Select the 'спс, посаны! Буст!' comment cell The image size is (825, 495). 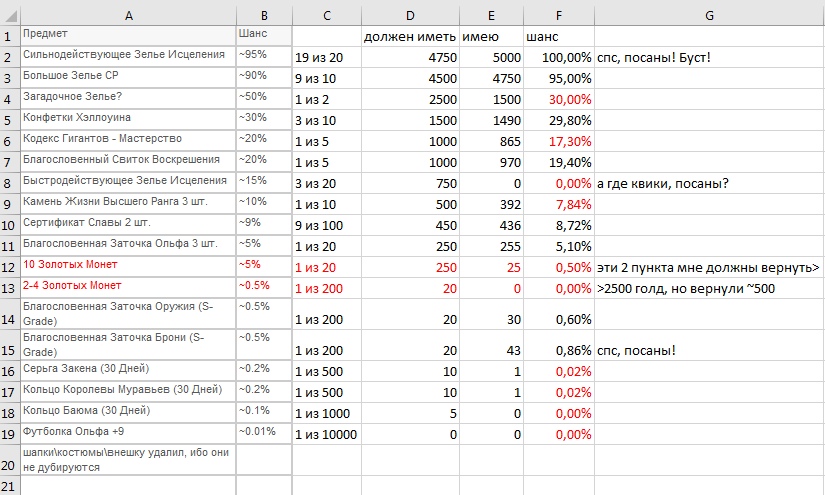pos(709,58)
